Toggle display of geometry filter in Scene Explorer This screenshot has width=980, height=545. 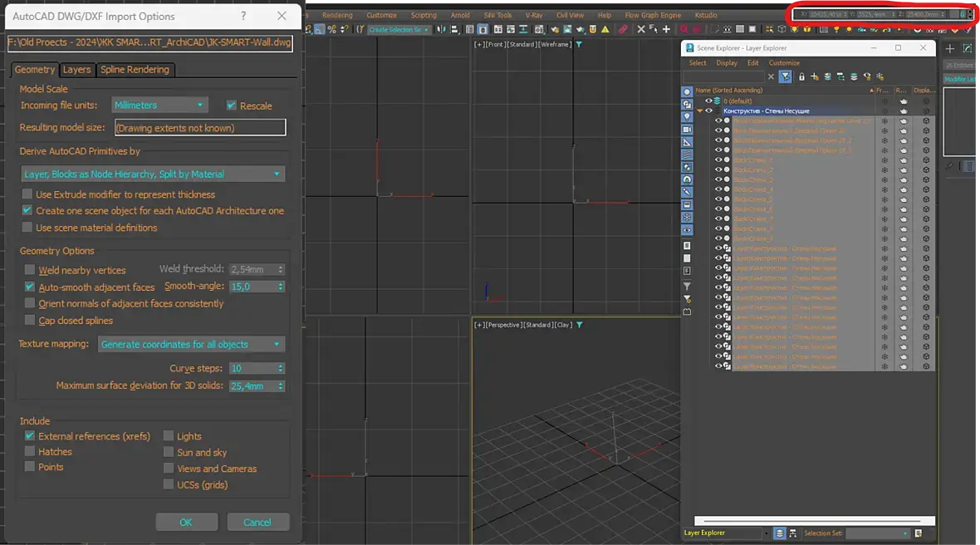click(687, 91)
